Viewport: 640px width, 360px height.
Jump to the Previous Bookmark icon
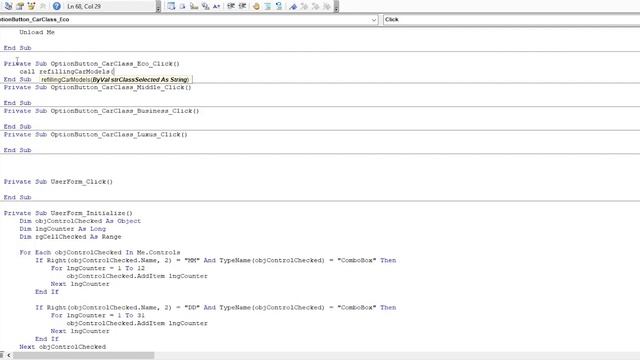316,6
